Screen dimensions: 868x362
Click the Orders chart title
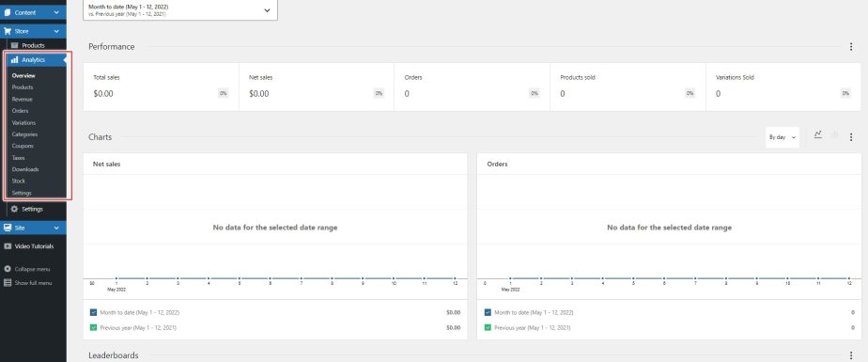[x=497, y=165]
